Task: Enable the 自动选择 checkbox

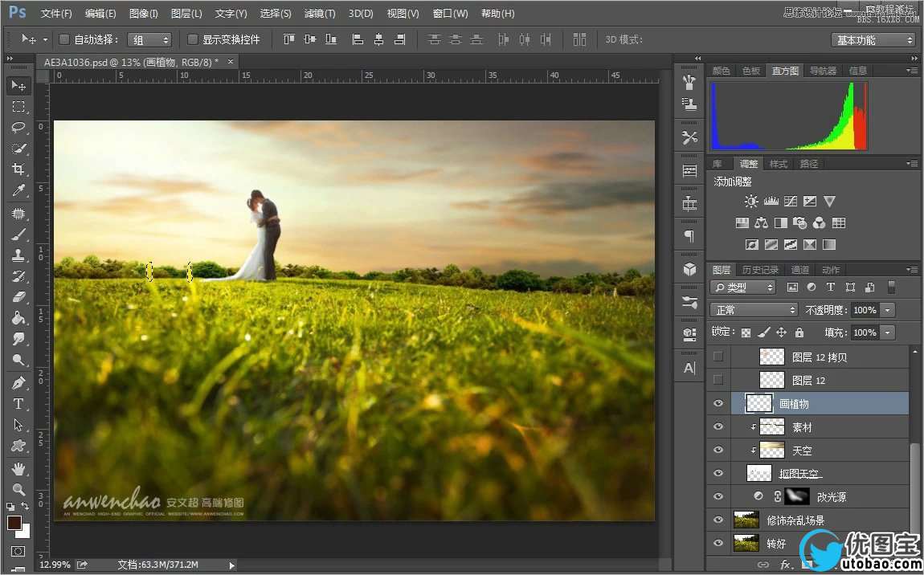Action: (64, 39)
